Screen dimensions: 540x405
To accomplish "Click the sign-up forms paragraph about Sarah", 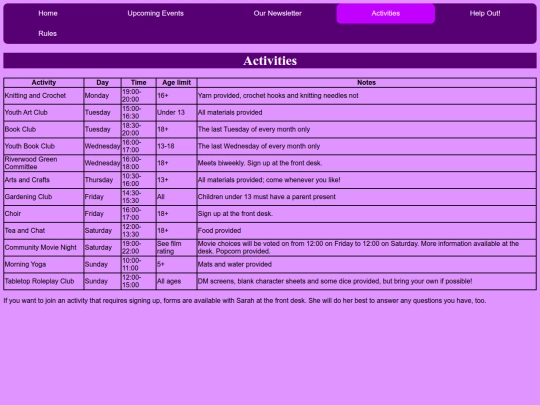I will click(245, 301).
